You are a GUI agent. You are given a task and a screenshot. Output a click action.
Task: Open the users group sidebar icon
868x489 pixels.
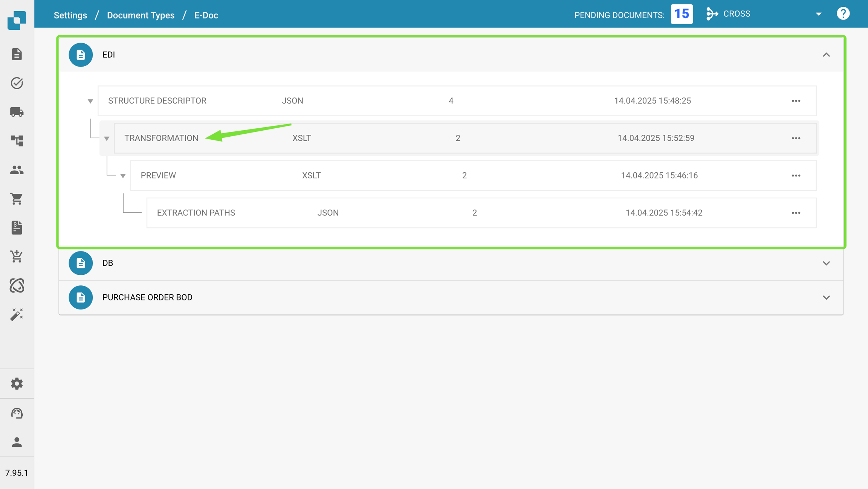click(x=17, y=170)
